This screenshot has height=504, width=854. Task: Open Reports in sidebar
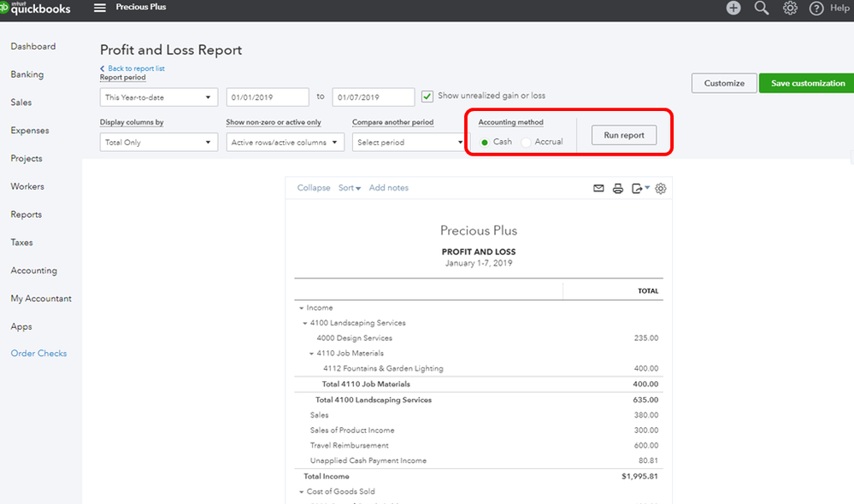(27, 214)
